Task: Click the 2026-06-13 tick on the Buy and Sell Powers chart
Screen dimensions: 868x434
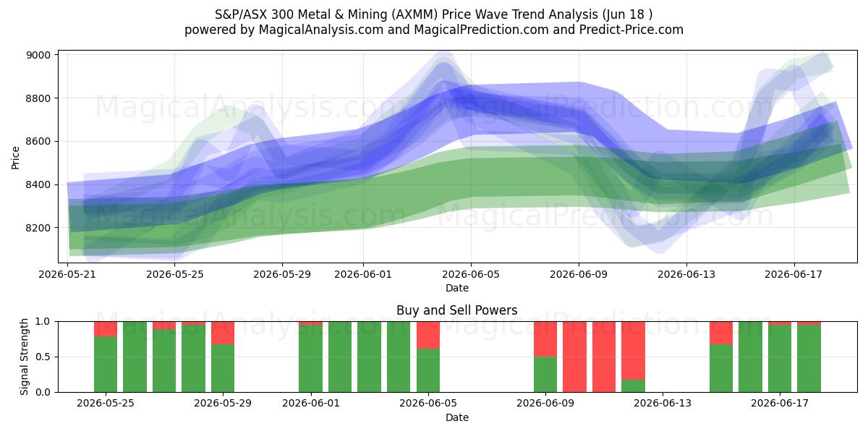Action: pos(663,404)
